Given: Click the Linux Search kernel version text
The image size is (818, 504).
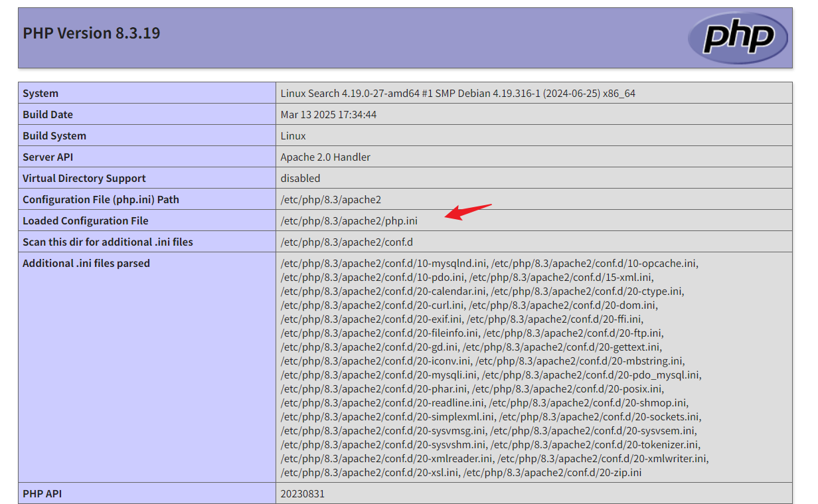Looking at the screenshot, I should click(457, 94).
